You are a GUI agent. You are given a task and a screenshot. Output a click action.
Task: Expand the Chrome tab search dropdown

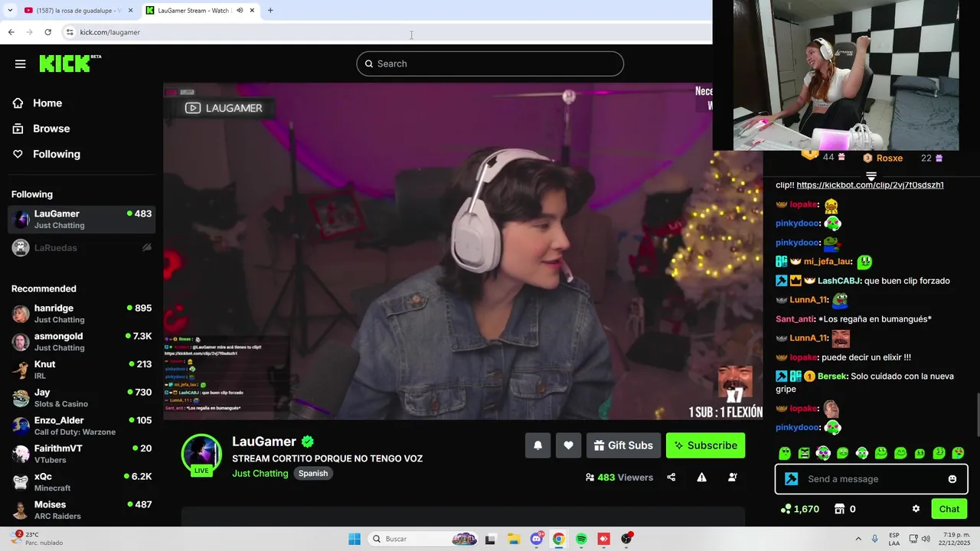(9, 11)
